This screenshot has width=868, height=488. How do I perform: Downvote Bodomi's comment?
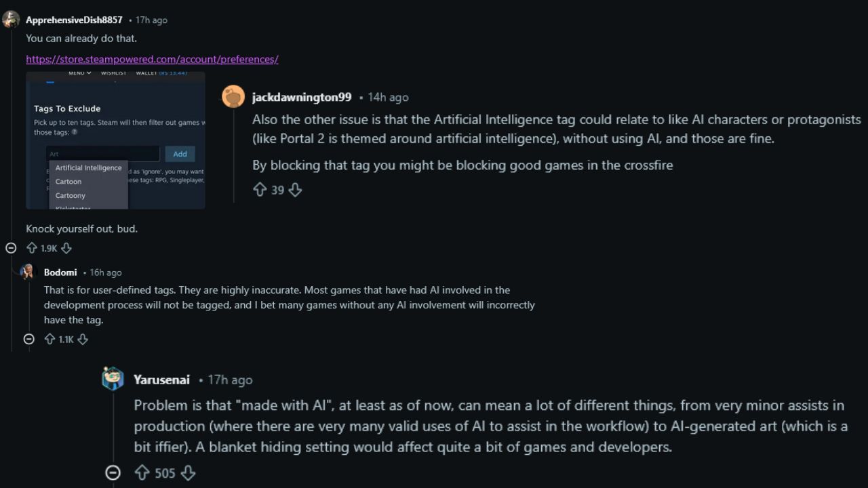click(x=83, y=339)
